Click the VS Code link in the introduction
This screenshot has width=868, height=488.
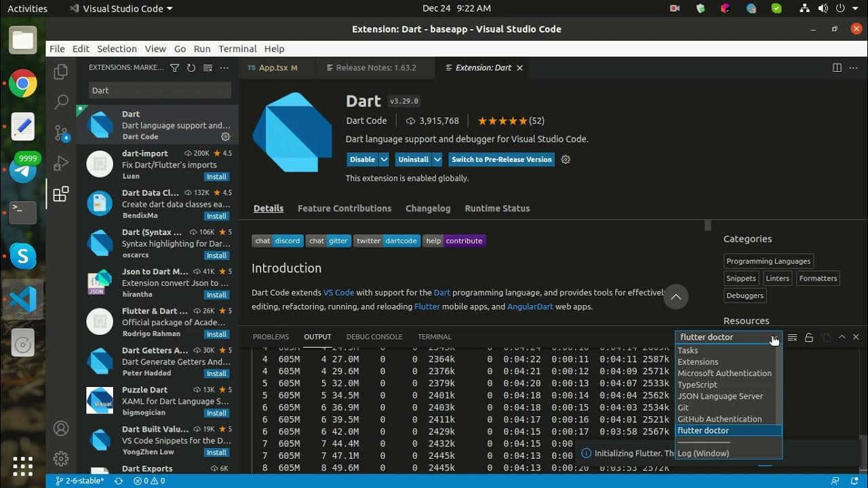coord(338,293)
